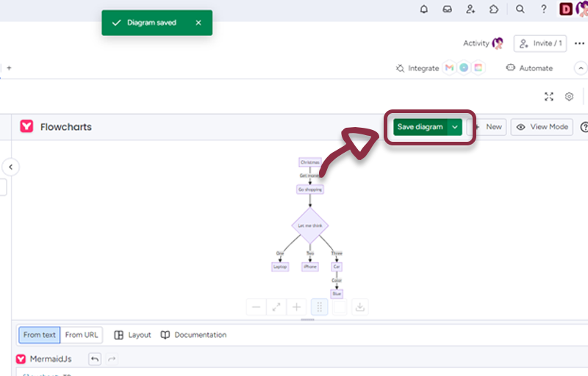The width and height of the screenshot is (588, 376).
Task: Select the From text input option
Action: pos(40,335)
